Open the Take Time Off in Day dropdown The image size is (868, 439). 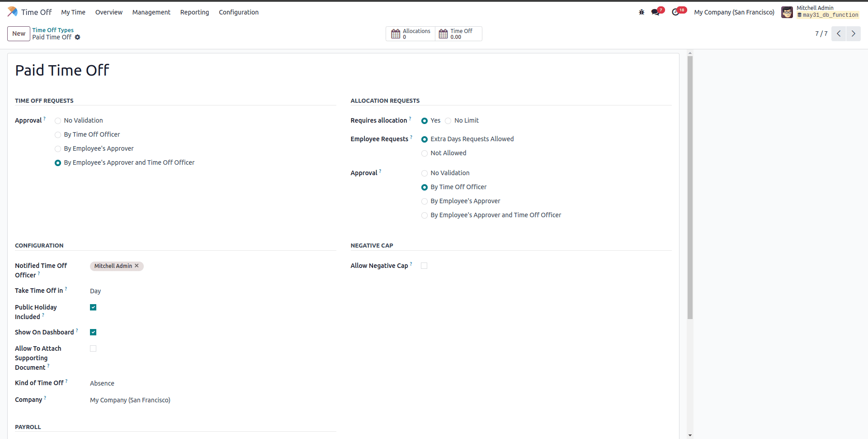click(213, 291)
